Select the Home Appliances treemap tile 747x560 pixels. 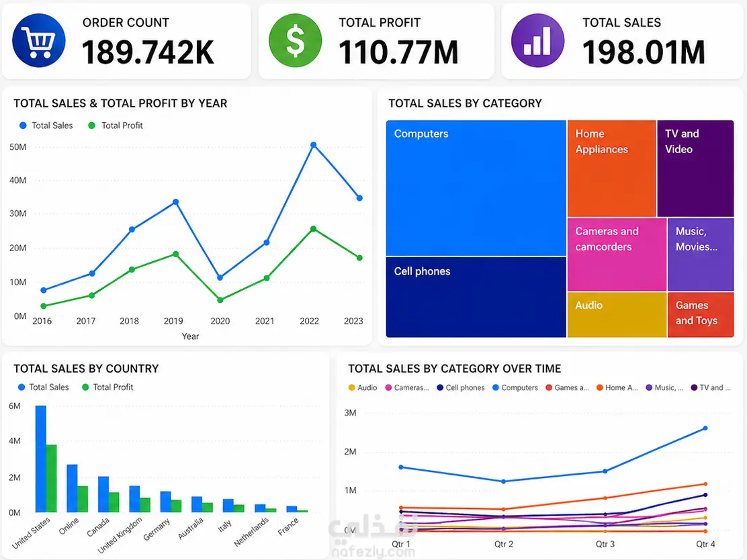(612, 169)
